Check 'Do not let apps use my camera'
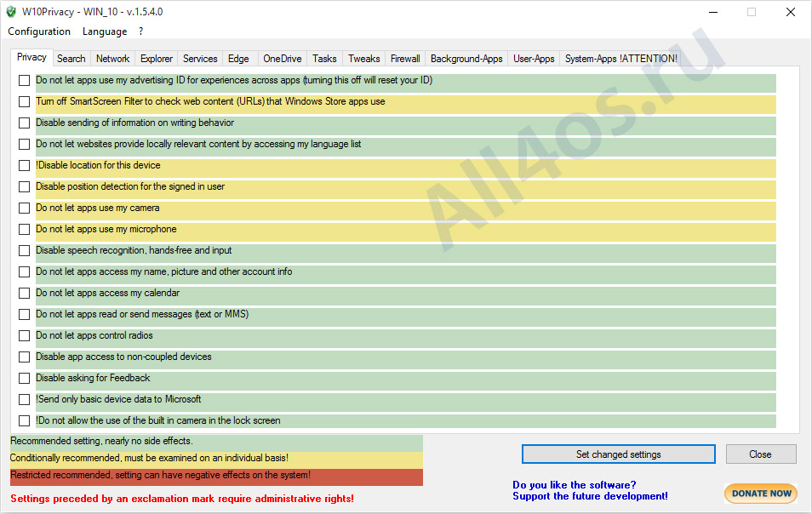This screenshot has height=514, width=812. coord(25,208)
